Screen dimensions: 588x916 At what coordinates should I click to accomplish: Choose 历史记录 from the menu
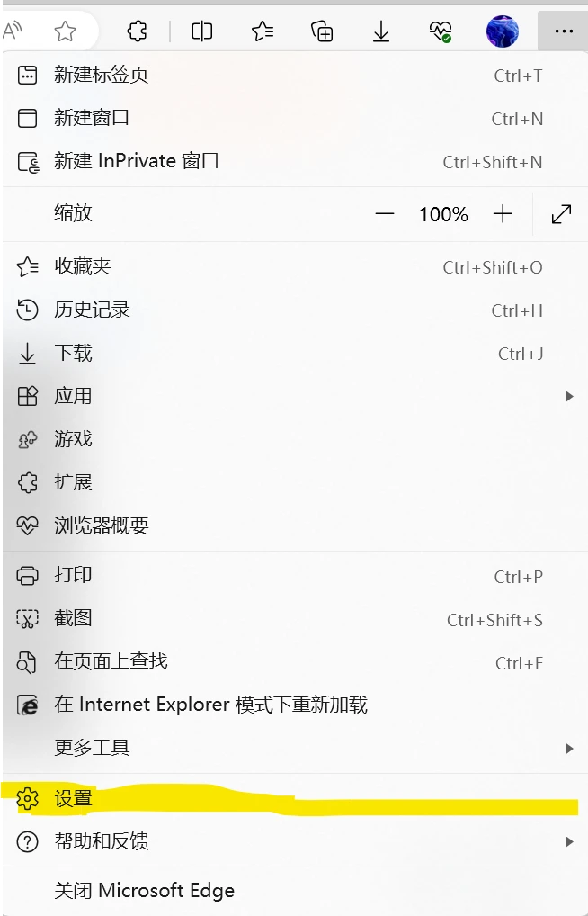(x=295, y=310)
